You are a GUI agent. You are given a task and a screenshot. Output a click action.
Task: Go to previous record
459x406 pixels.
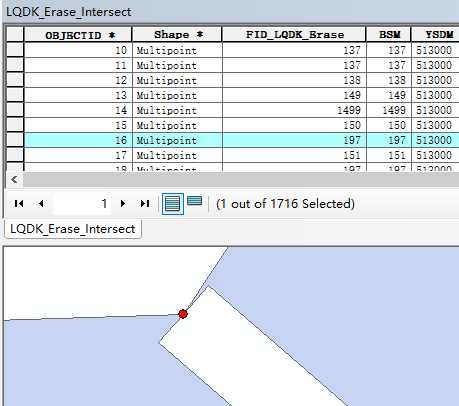click(41, 203)
